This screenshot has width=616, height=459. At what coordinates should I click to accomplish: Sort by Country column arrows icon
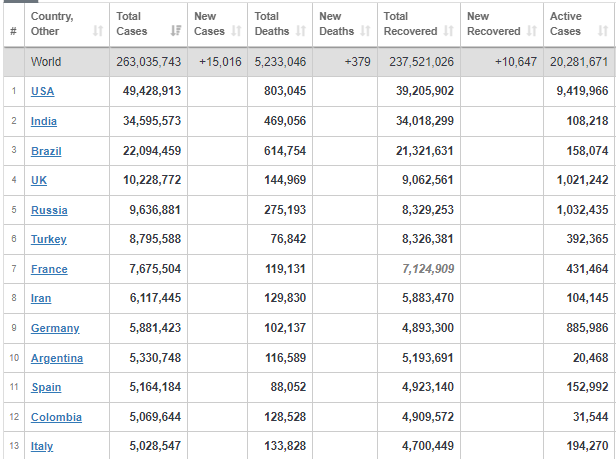pyautogui.click(x=98, y=31)
